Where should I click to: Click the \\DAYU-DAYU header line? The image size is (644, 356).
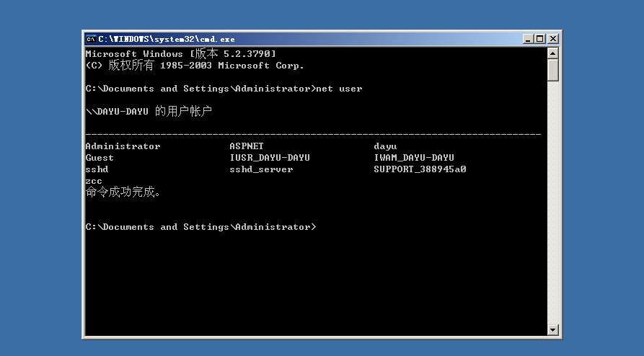click(149, 111)
